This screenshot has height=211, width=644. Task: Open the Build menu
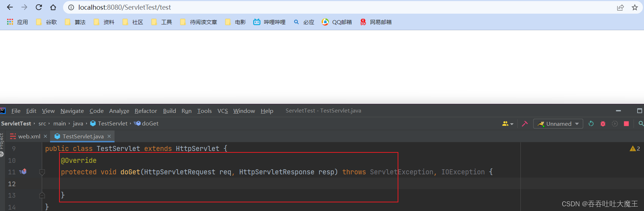169,111
